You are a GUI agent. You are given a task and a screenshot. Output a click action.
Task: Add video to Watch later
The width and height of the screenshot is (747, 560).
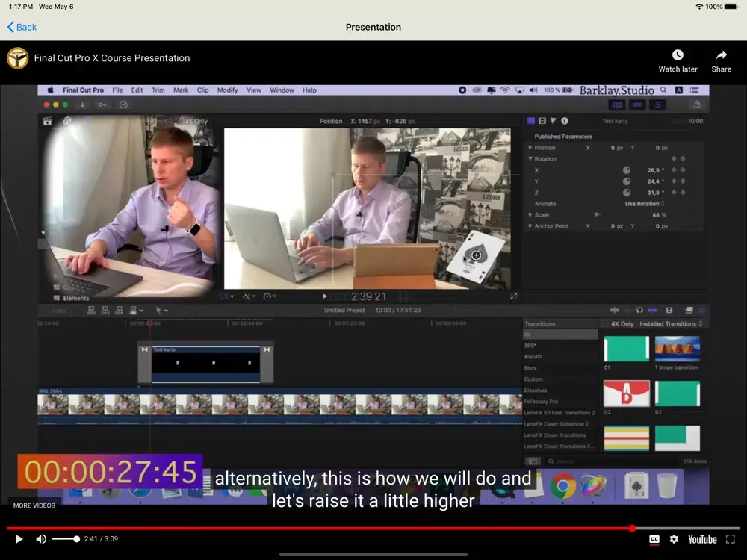click(x=678, y=61)
